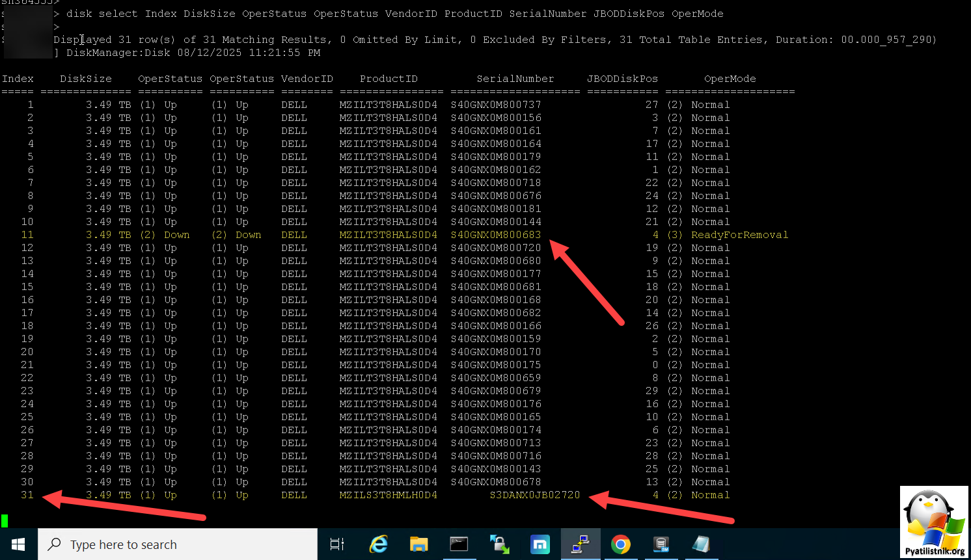The image size is (971, 560).
Task: Click serial number S40GNX0M800682
Action: pyautogui.click(x=496, y=313)
